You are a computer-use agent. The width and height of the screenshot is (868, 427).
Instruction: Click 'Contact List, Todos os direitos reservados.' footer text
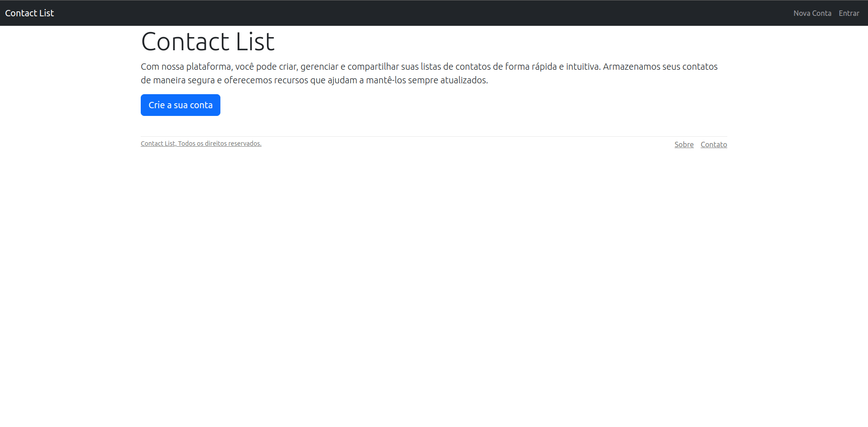point(201,144)
